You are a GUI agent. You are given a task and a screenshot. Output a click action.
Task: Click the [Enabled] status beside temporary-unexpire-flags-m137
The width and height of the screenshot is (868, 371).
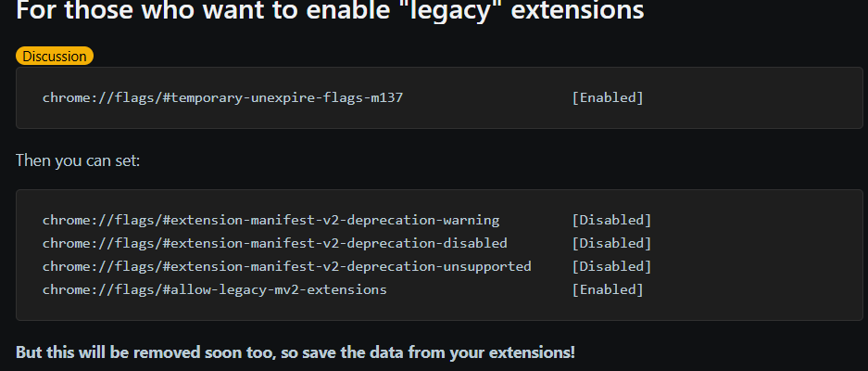pyautogui.click(x=607, y=97)
